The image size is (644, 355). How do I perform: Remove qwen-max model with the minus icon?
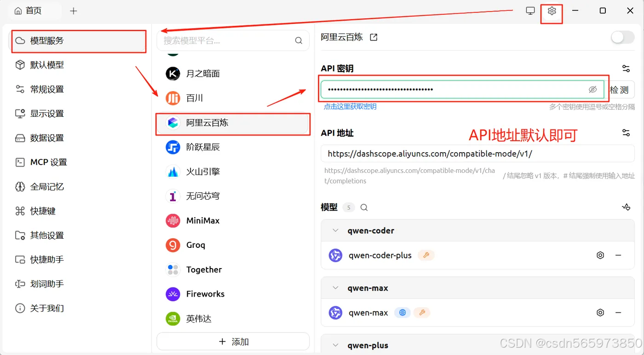[619, 312]
